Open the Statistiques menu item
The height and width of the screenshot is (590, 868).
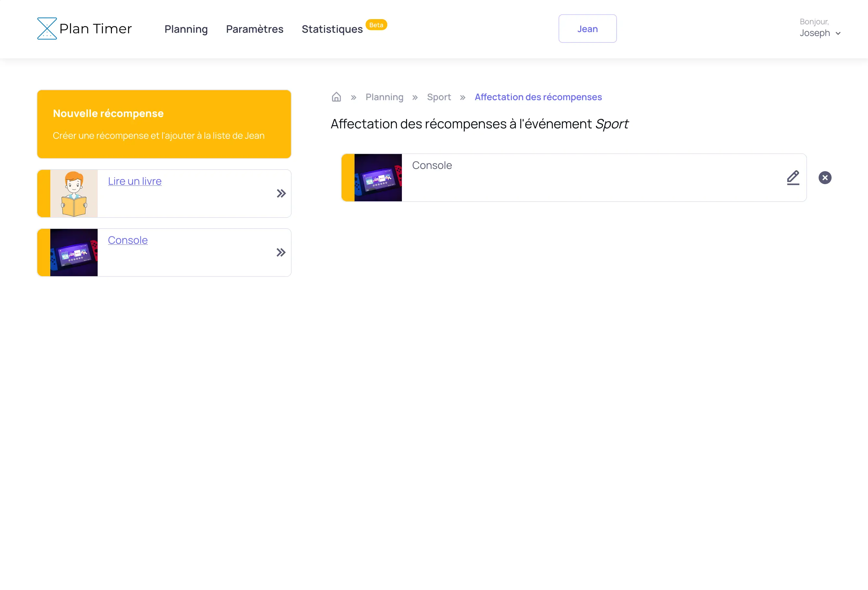[x=332, y=29]
